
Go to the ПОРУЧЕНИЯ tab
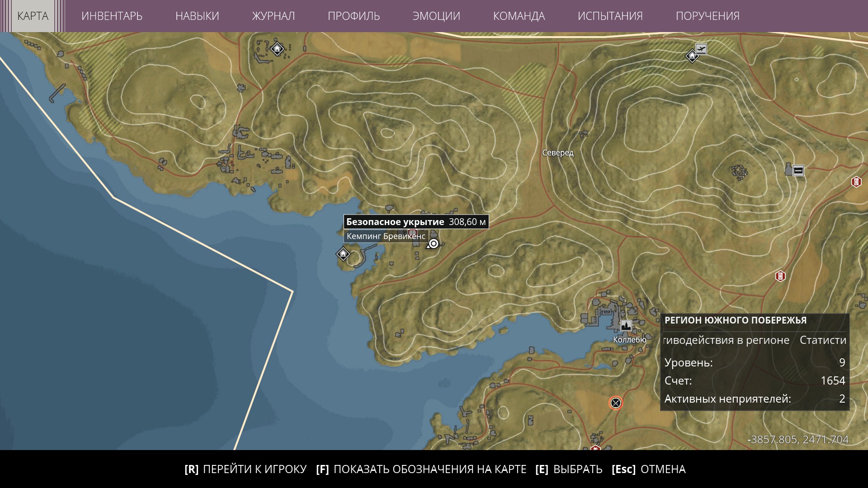[708, 16]
